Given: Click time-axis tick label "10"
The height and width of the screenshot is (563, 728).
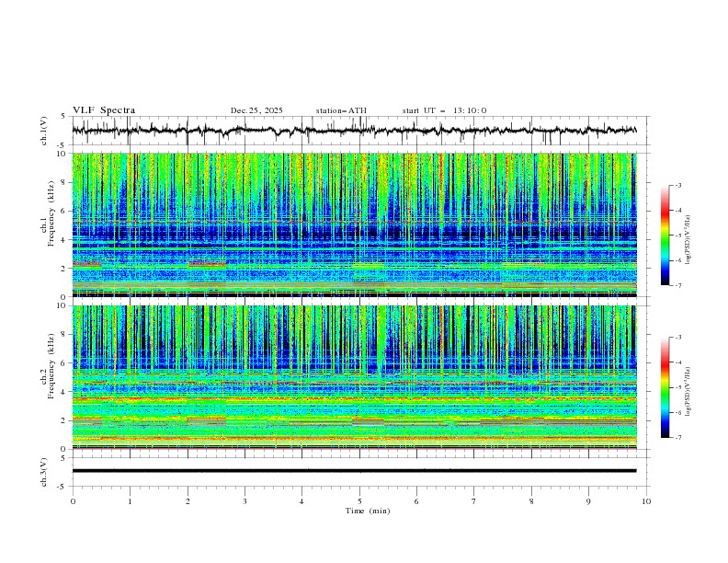Looking at the screenshot, I should click(x=646, y=501).
